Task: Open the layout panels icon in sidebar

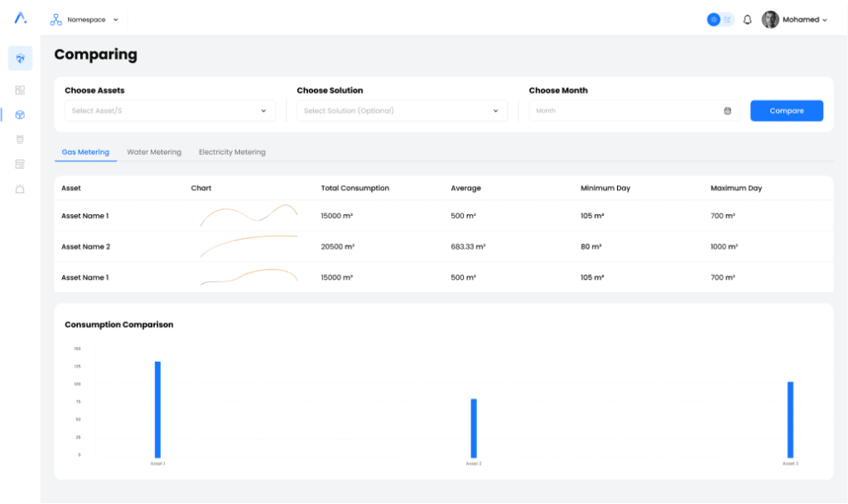Action: pos(20,164)
